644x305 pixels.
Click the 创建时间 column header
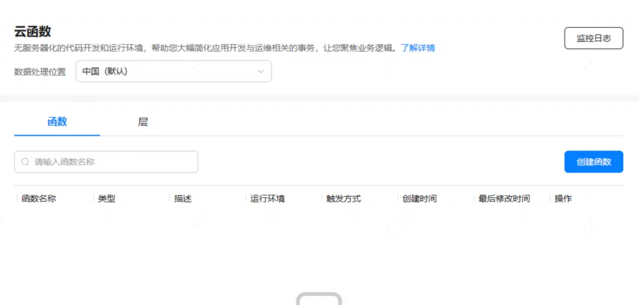(x=419, y=199)
